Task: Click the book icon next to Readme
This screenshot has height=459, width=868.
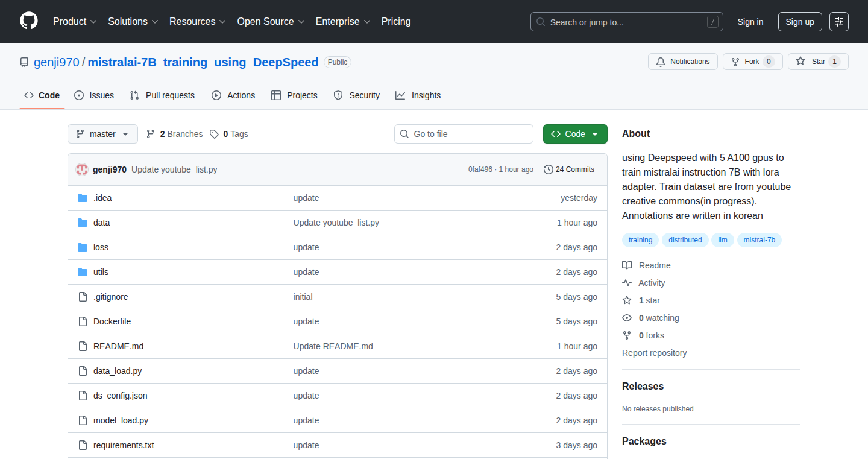Action: (x=627, y=265)
